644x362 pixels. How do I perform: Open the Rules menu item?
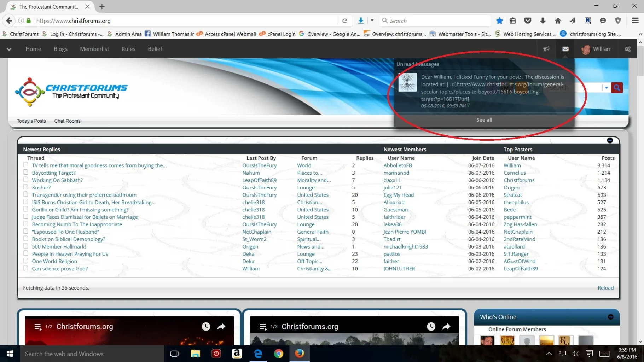tap(128, 49)
